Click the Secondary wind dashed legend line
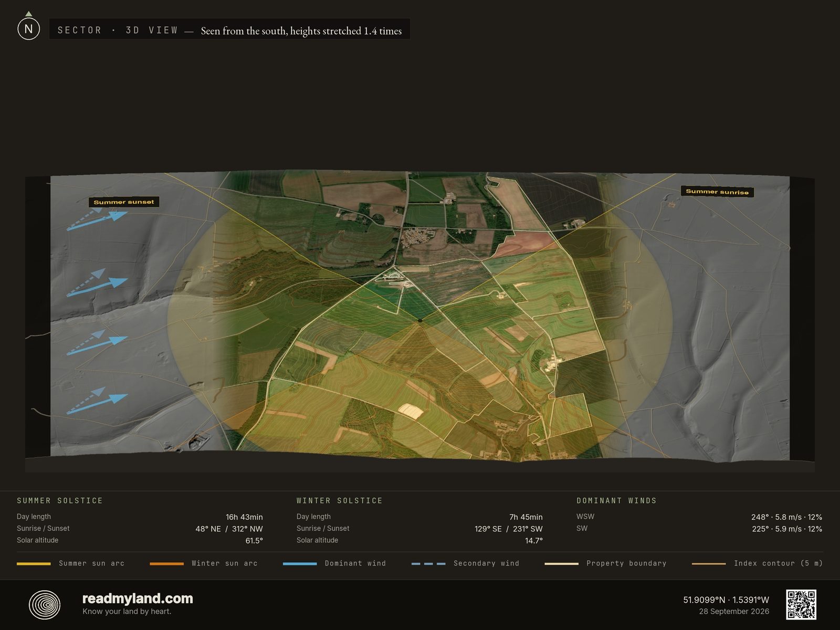Viewport: 840px width, 630px height. point(428,563)
